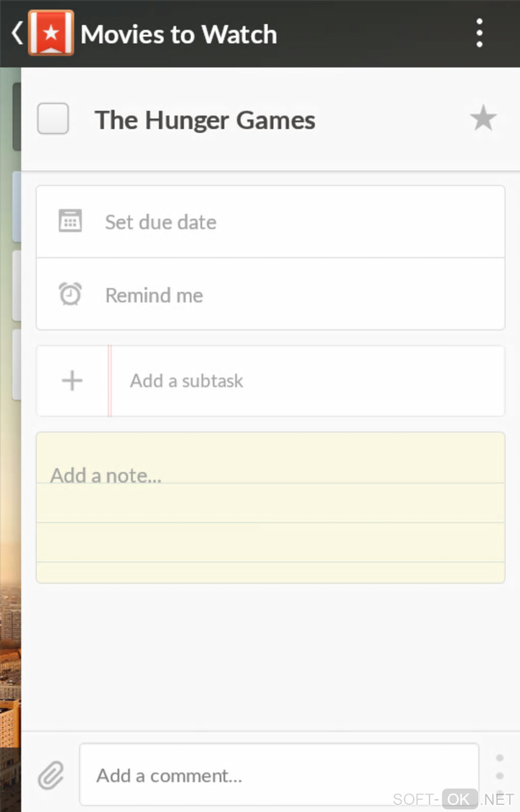Star The Hunger Games task

[483, 118]
